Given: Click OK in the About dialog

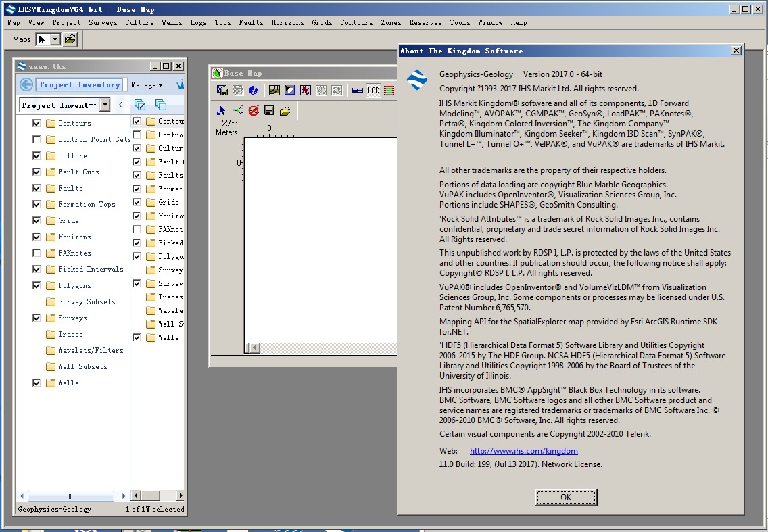Looking at the screenshot, I should tap(566, 498).
